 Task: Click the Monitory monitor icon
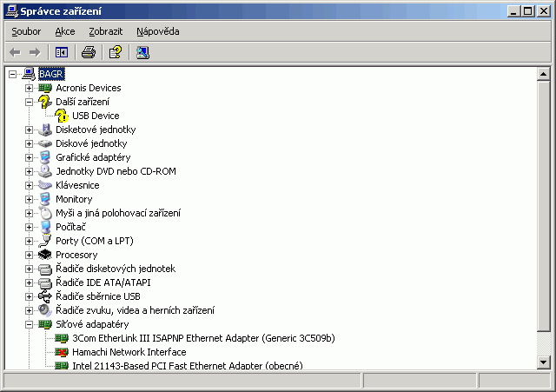point(45,199)
